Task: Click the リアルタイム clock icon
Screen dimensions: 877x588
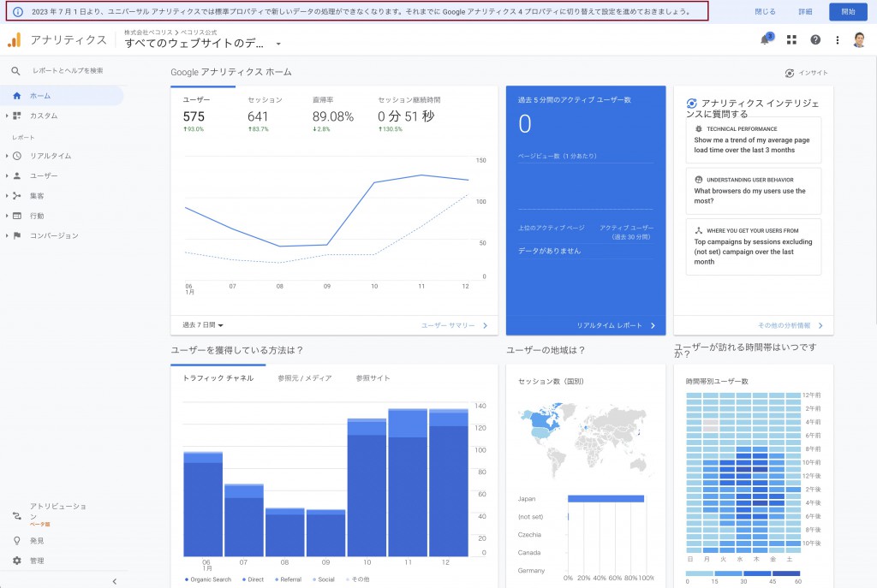Action: 17,156
